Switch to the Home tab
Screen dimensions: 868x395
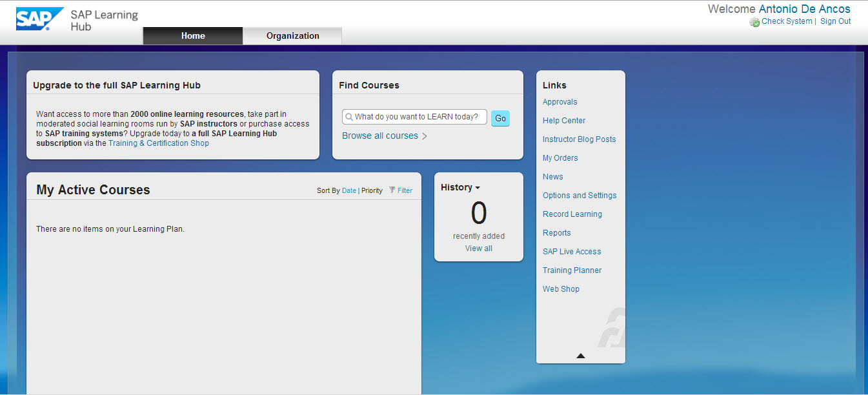(x=193, y=36)
